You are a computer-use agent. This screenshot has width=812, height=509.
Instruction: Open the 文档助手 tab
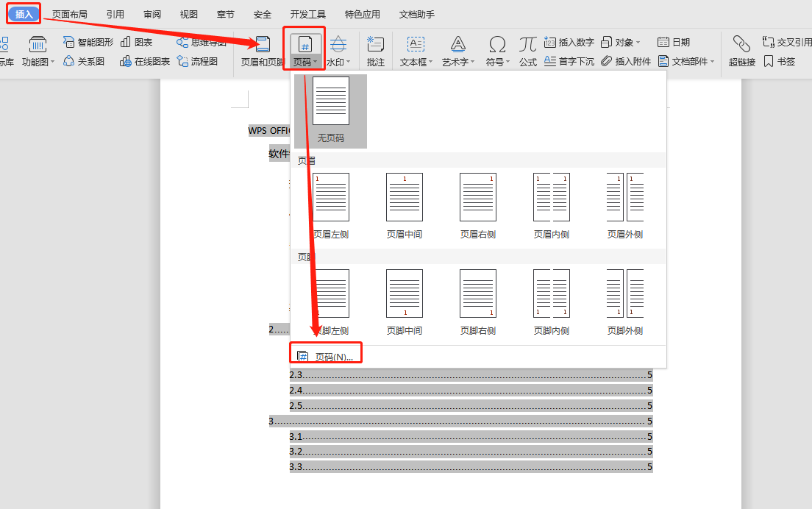[417, 15]
